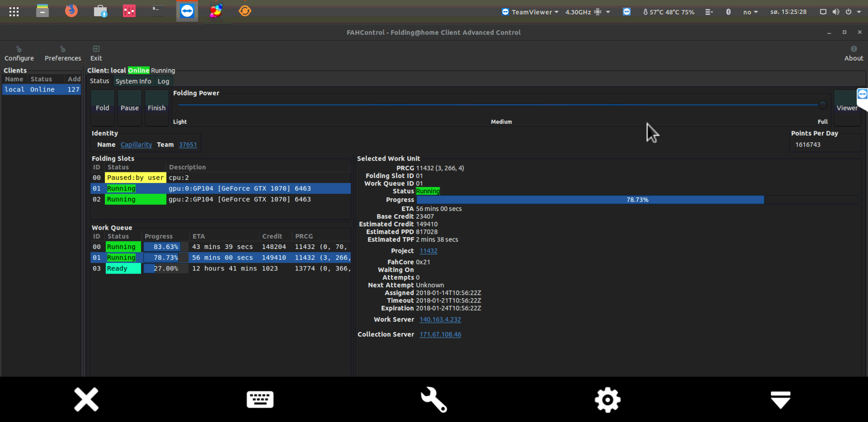The height and width of the screenshot is (422, 868).
Task: Click the Bluetooth tray icon
Action: tap(728, 12)
